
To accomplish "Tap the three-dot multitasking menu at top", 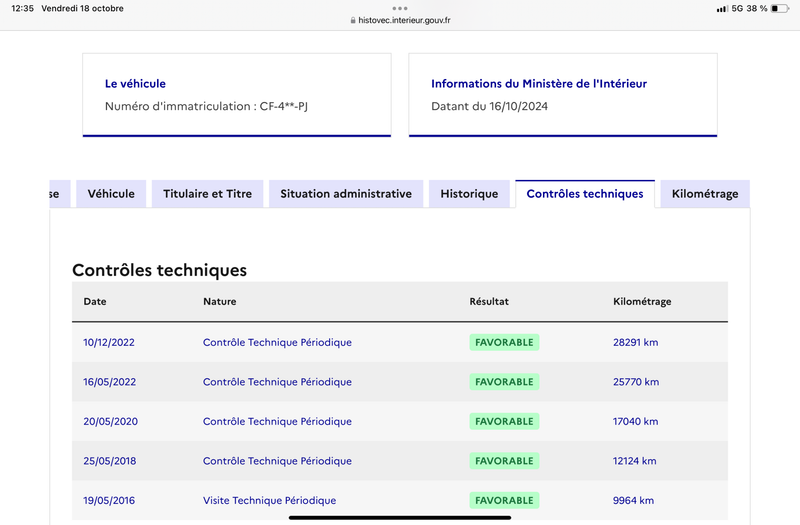I will pyautogui.click(x=400, y=8).
